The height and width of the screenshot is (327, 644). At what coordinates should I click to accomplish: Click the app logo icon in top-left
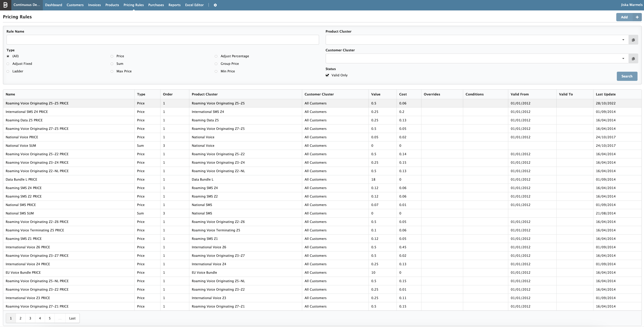point(5,5)
